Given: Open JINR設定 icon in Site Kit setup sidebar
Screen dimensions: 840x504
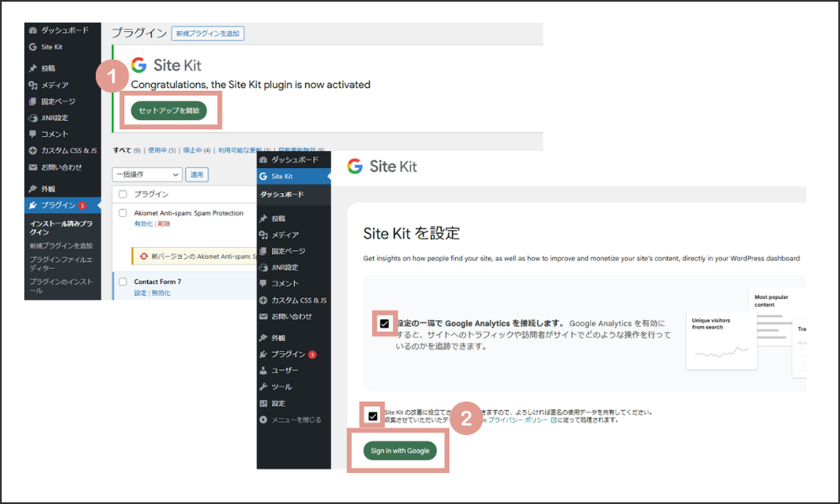Looking at the screenshot, I should tap(263, 267).
